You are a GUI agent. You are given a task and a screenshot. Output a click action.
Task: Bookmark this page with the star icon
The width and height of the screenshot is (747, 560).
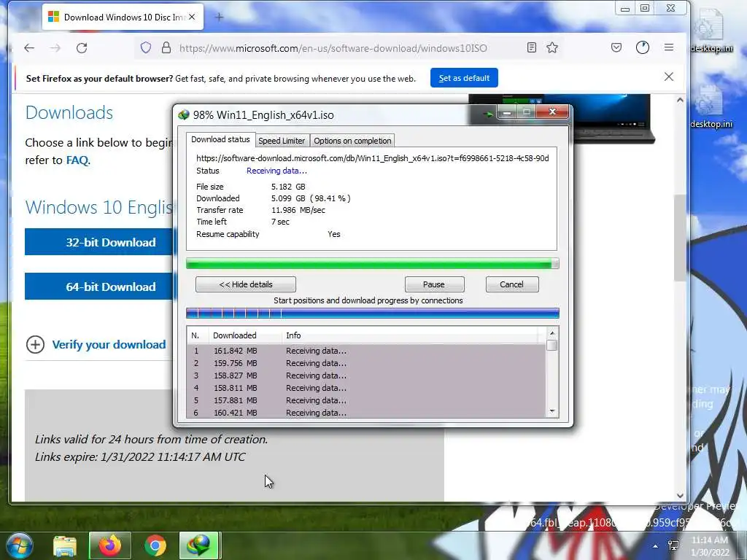coord(552,47)
